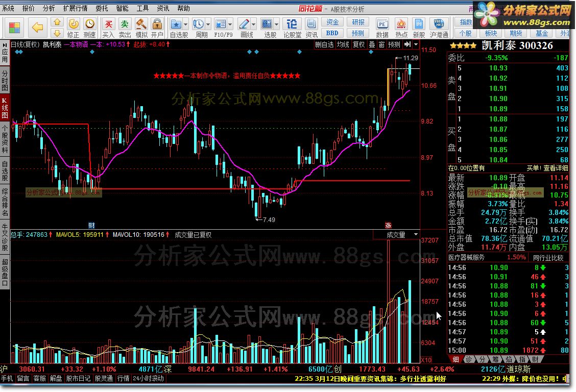Expand the F10/F9 dropdown arrow

tap(230, 24)
